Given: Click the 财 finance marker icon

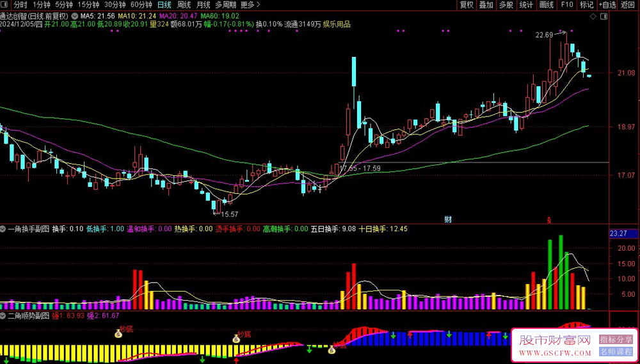Looking at the screenshot, I should click(x=448, y=220).
